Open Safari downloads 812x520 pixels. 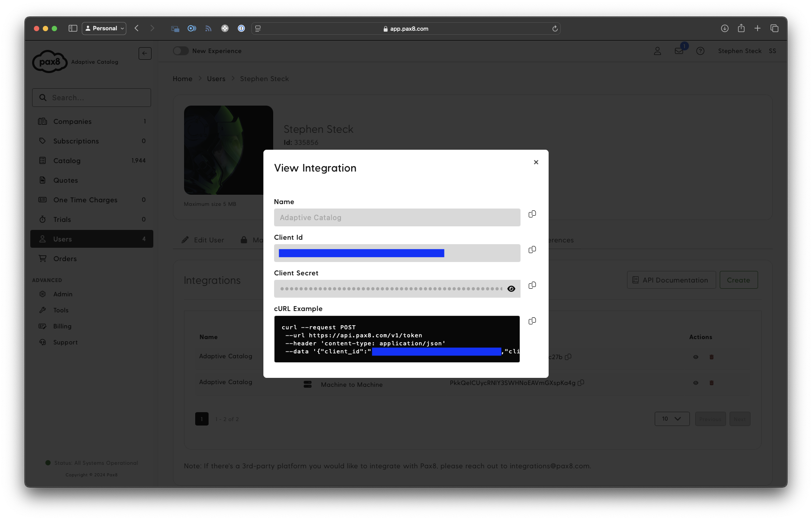(725, 29)
